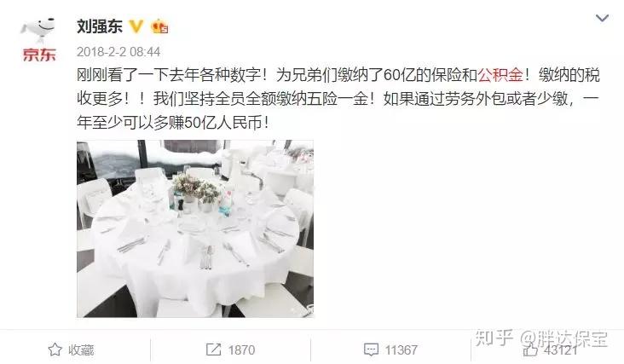Click the like count 43121
The height and width of the screenshot is (364, 624).
point(560,350)
